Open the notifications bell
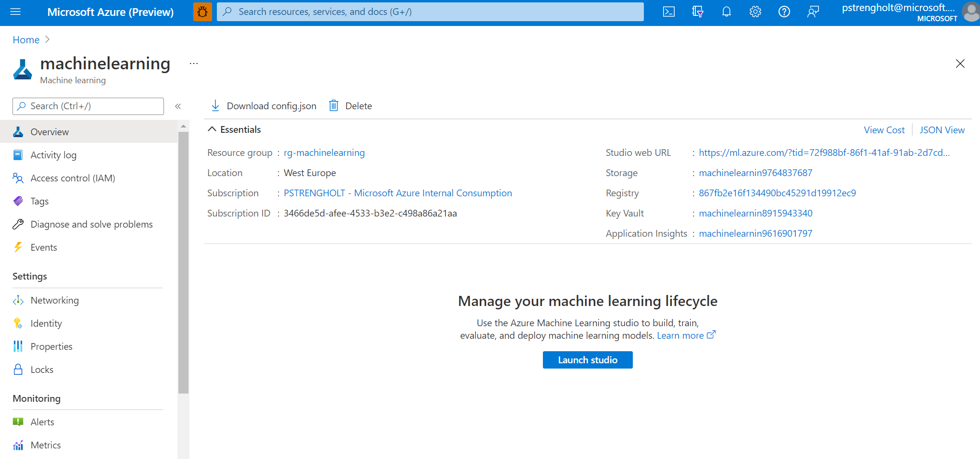Viewport: 980px width, 459px height. point(726,12)
